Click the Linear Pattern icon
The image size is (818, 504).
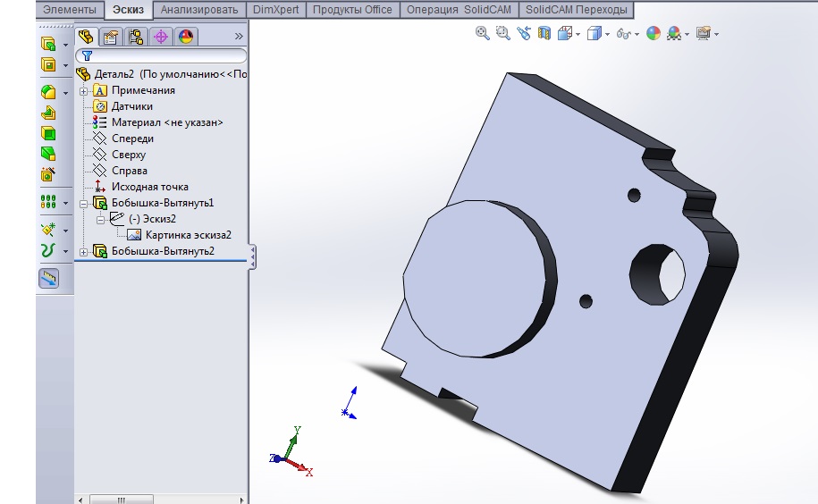click(48, 202)
